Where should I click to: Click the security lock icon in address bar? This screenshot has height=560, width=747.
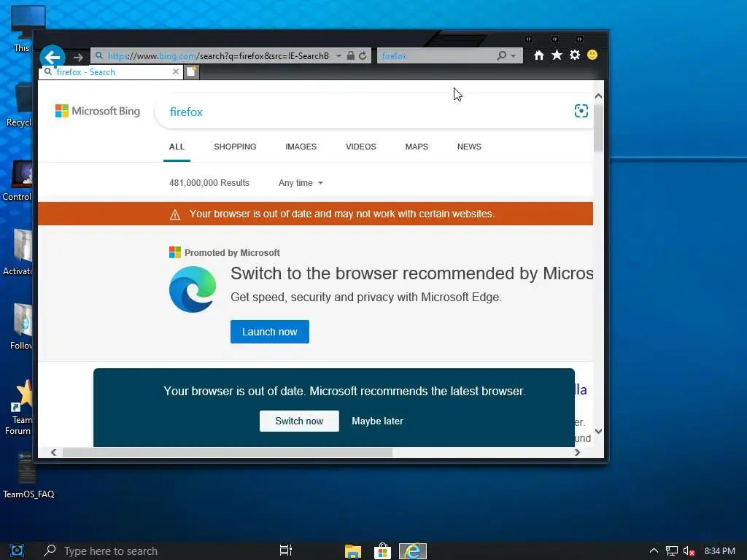point(351,55)
